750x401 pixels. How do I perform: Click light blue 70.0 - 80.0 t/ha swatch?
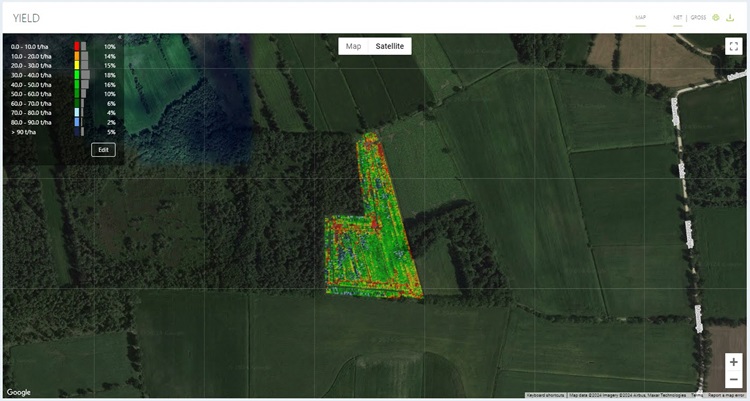coord(77,112)
